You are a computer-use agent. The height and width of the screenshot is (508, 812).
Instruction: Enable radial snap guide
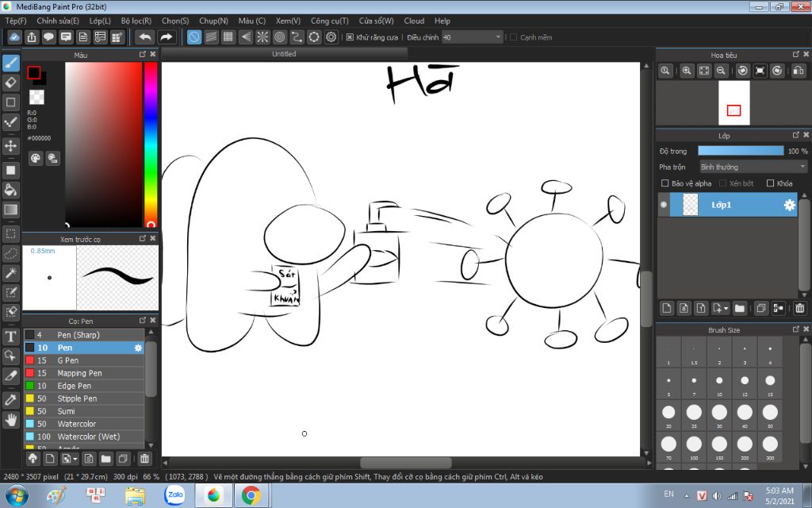pos(262,37)
